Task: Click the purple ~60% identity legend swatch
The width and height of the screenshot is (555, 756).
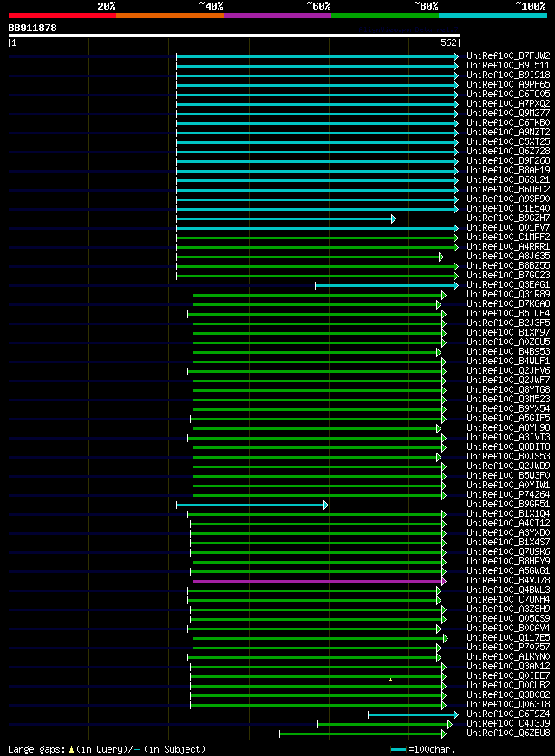Action: pos(277,16)
